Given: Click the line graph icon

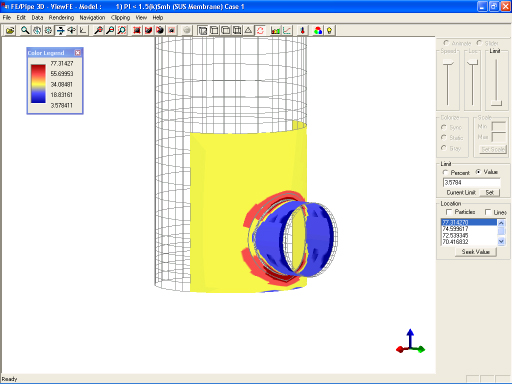Looking at the screenshot, I should (x=287, y=31).
